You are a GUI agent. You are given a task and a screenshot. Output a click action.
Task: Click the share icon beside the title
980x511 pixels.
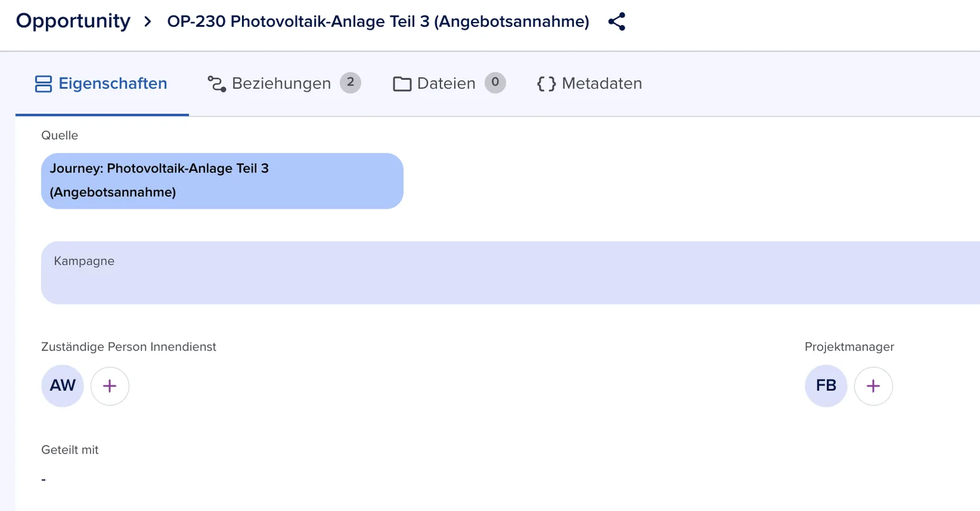pyautogui.click(x=616, y=21)
